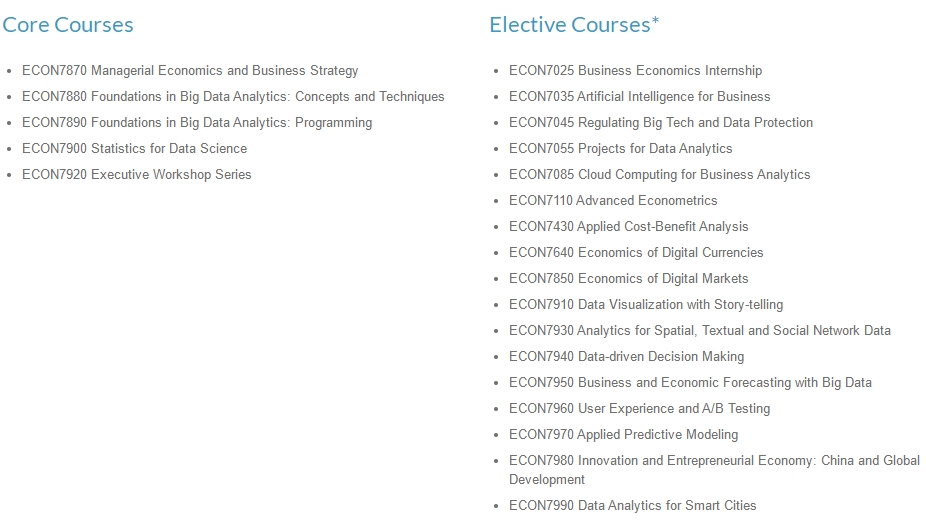
Task: Open ECON7085 Cloud Computing for Business Analytics
Action: (x=660, y=175)
